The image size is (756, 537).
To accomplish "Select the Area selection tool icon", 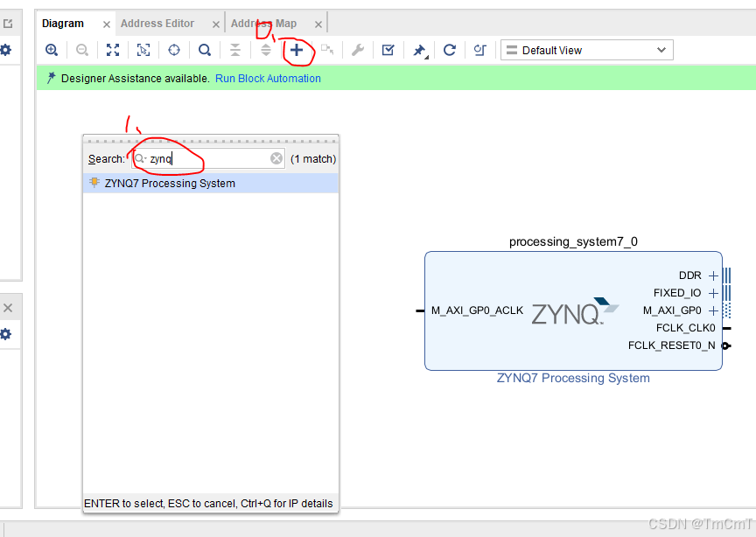I will coord(143,50).
